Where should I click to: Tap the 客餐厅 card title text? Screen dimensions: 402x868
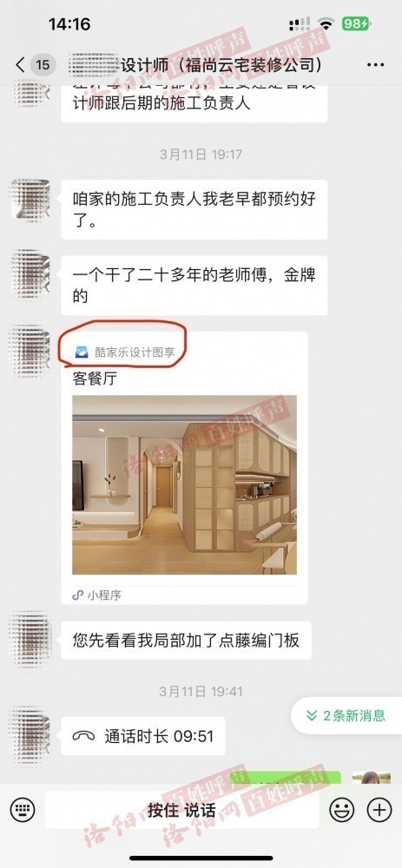coord(95,380)
